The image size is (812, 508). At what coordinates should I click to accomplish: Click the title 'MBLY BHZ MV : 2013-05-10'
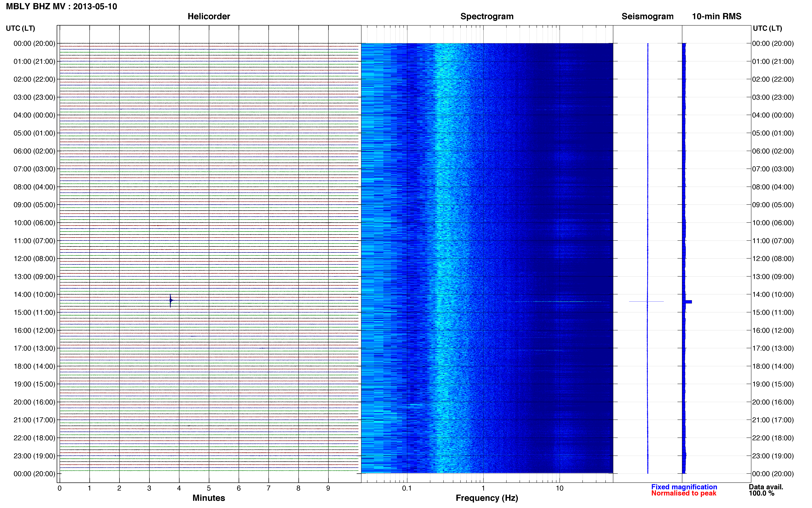click(x=61, y=6)
